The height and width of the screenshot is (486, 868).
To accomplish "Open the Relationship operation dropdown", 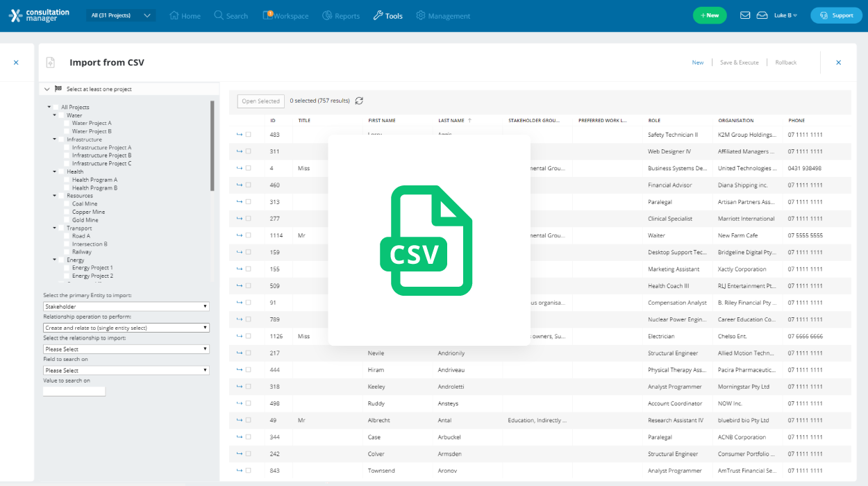I will [x=126, y=328].
